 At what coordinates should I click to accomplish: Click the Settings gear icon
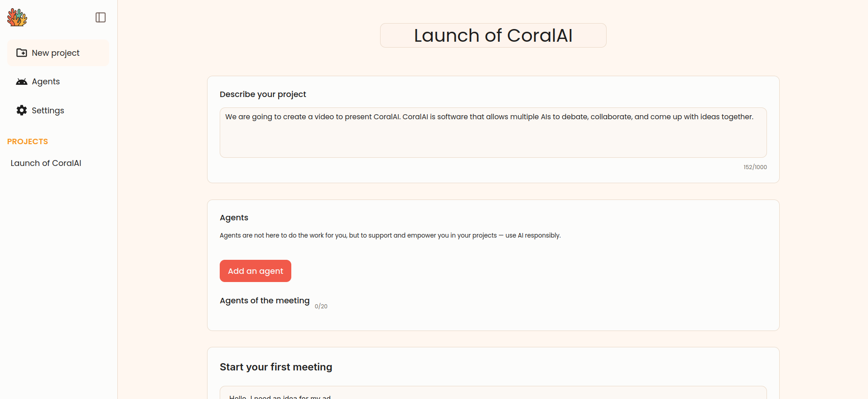pos(21,110)
